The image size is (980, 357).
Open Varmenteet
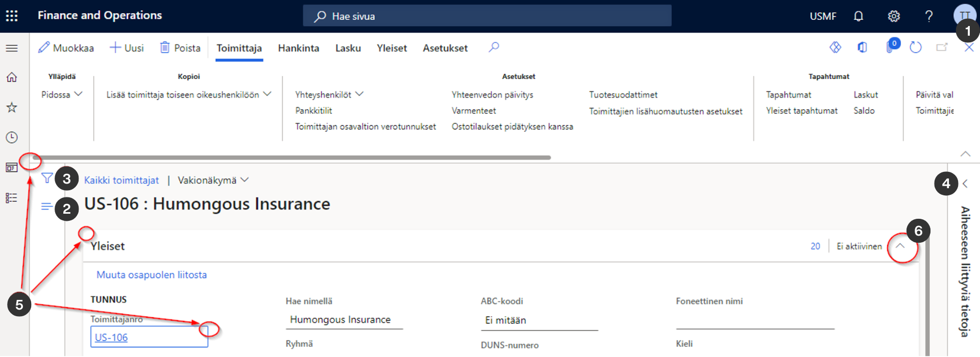[474, 111]
